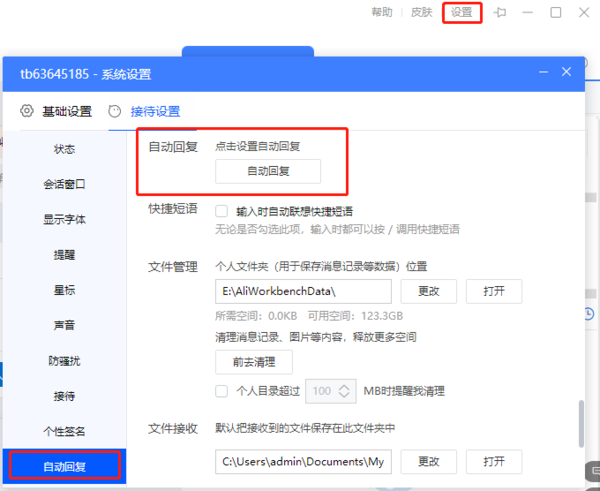Click the 所需空间: 0.0KB text
Screen dimensions: 600x491
coord(256,316)
